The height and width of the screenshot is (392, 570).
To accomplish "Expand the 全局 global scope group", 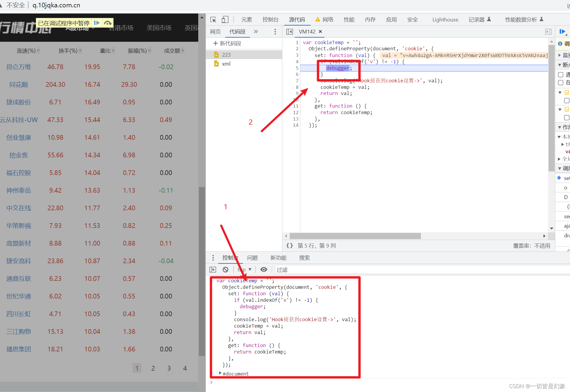I will point(559,159).
